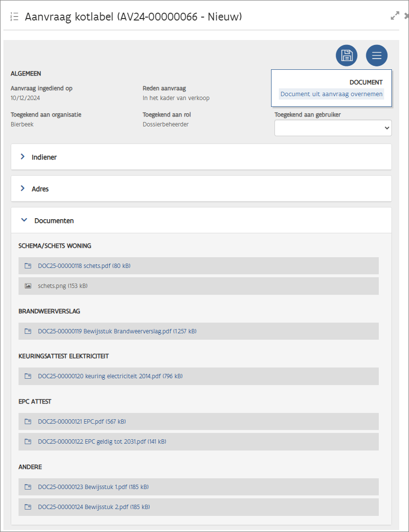This screenshot has width=409, height=532.
Task: Click the image icon next to schets.png
Action: point(28,286)
